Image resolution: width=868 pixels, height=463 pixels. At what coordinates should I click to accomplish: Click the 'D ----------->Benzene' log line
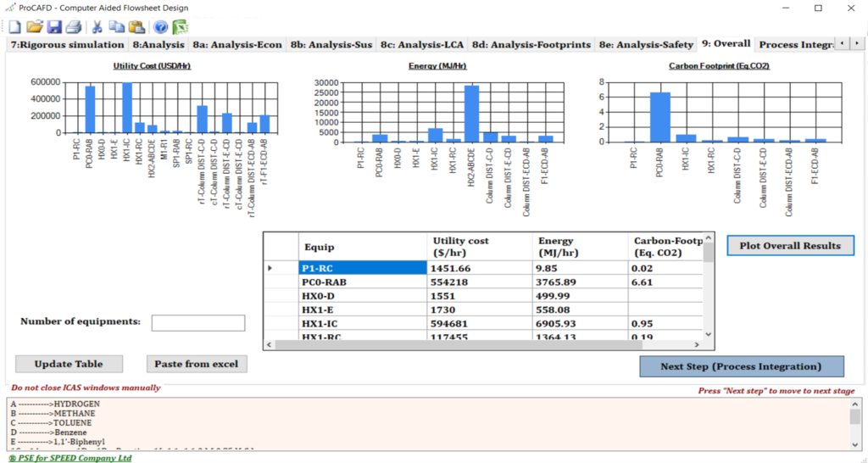48,432
